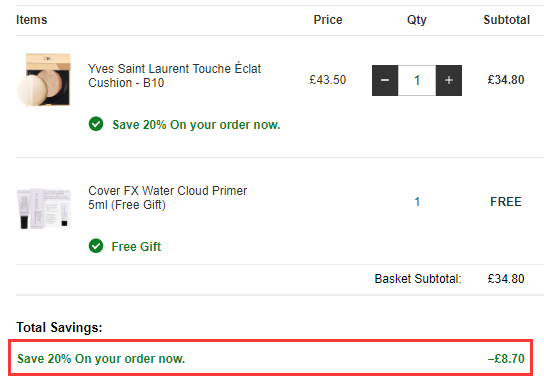Click the Yves Saint Laurent cushion product thumbnail
544x387 pixels.
tap(44, 79)
